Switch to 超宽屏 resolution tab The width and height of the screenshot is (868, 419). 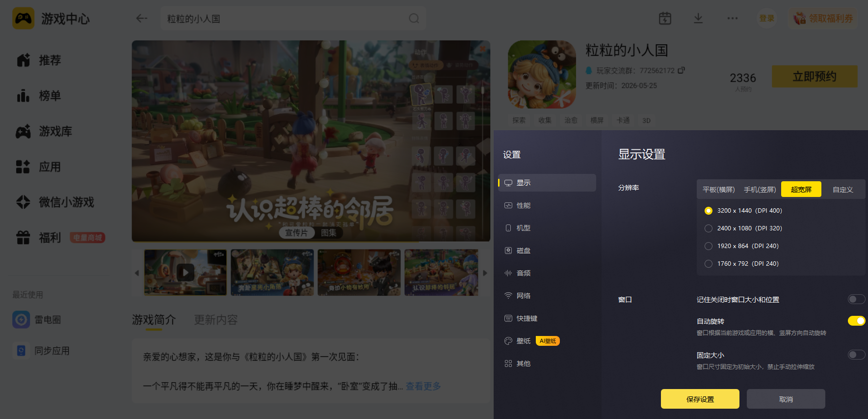[801, 189]
